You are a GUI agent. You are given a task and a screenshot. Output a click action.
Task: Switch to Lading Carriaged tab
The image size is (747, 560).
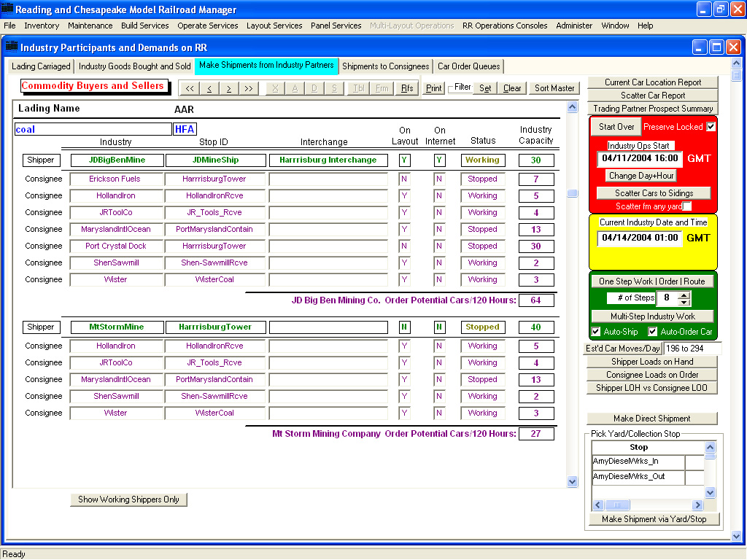pyautogui.click(x=41, y=66)
